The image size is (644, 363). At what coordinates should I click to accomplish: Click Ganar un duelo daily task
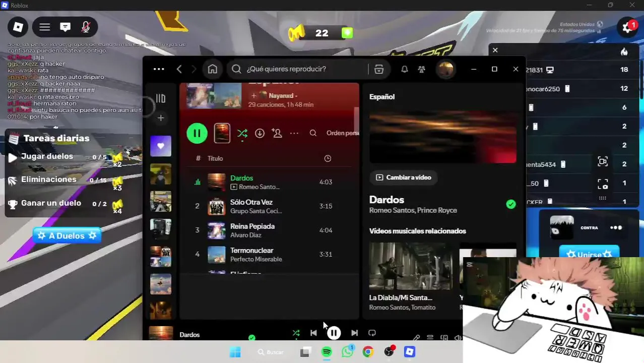[66, 205]
